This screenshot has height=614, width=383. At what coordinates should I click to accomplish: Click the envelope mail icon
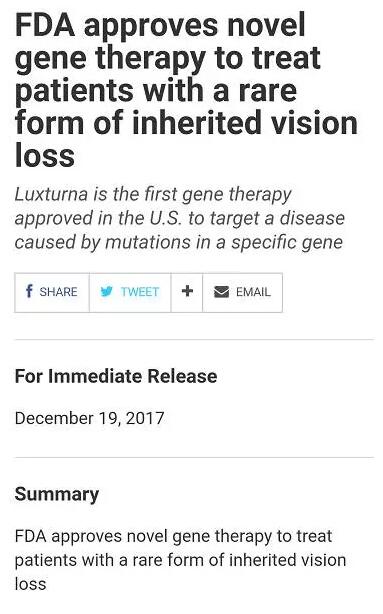point(221,292)
